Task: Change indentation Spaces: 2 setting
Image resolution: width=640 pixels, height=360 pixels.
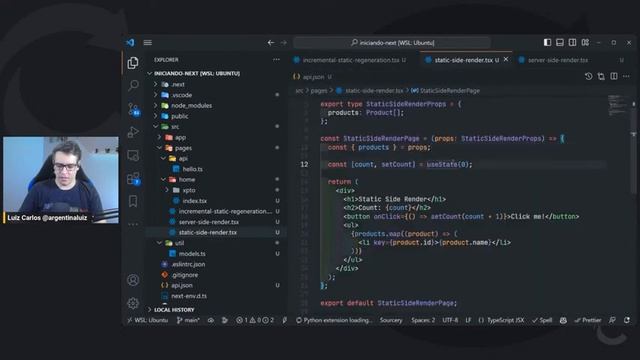Action: click(x=423, y=320)
